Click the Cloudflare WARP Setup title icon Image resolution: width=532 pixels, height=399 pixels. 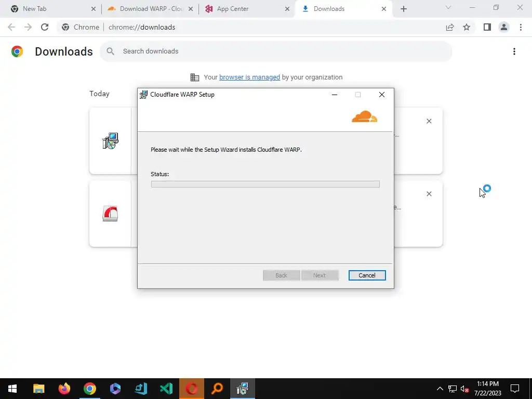click(x=143, y=95)
